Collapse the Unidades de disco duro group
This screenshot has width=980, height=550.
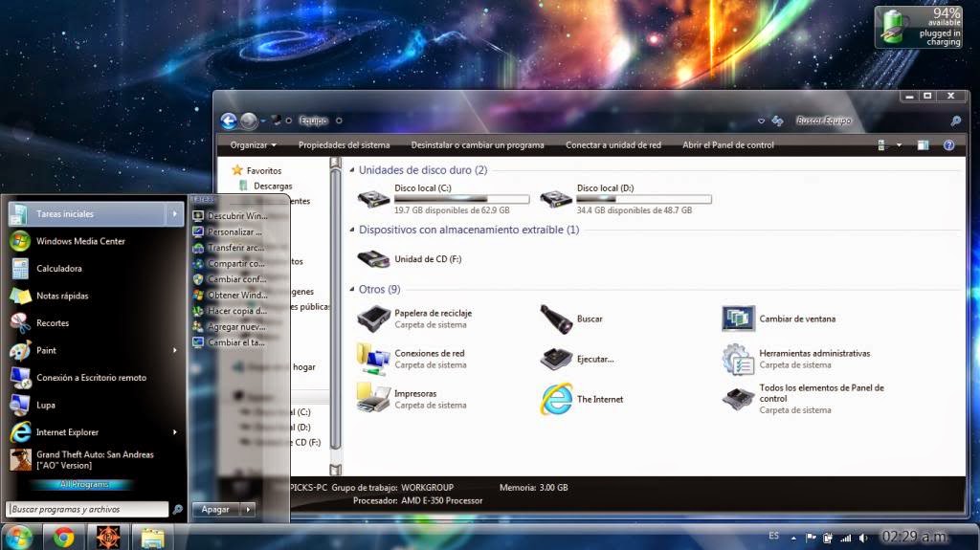click(352, 170)
